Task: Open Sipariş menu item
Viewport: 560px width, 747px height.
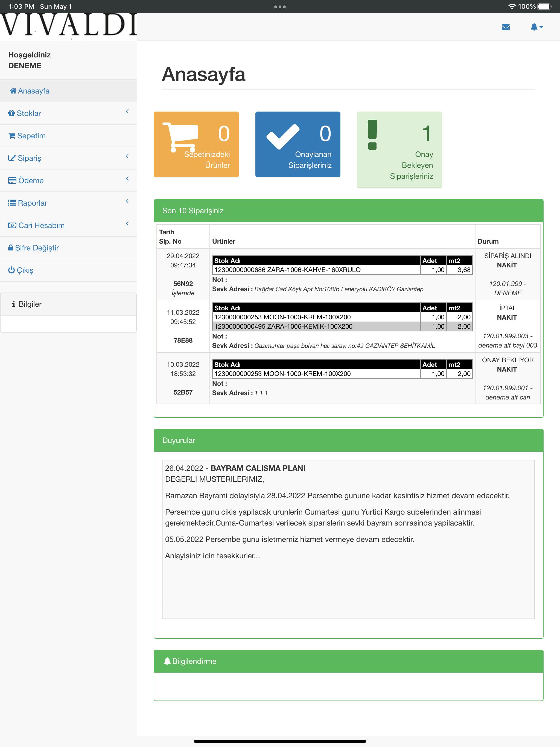Action: click(x=68, y=158)
